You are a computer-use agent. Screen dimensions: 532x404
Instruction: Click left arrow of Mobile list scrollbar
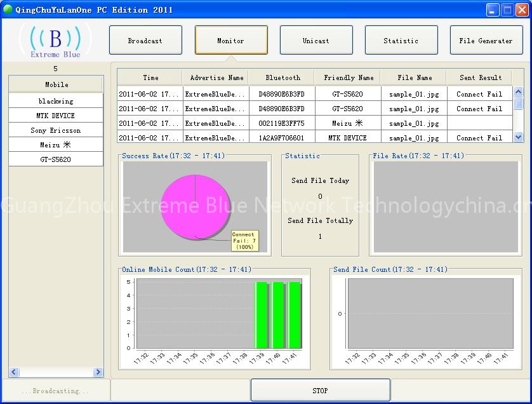click(x=14, y=372)
